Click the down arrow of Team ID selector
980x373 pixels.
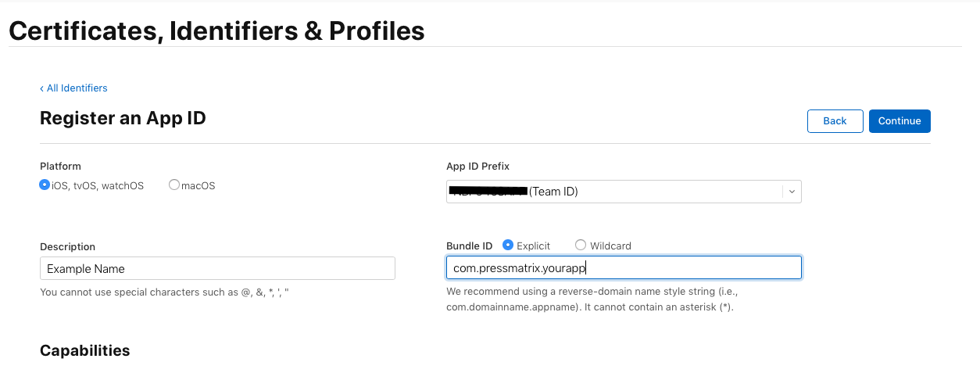tap(792, 192)
